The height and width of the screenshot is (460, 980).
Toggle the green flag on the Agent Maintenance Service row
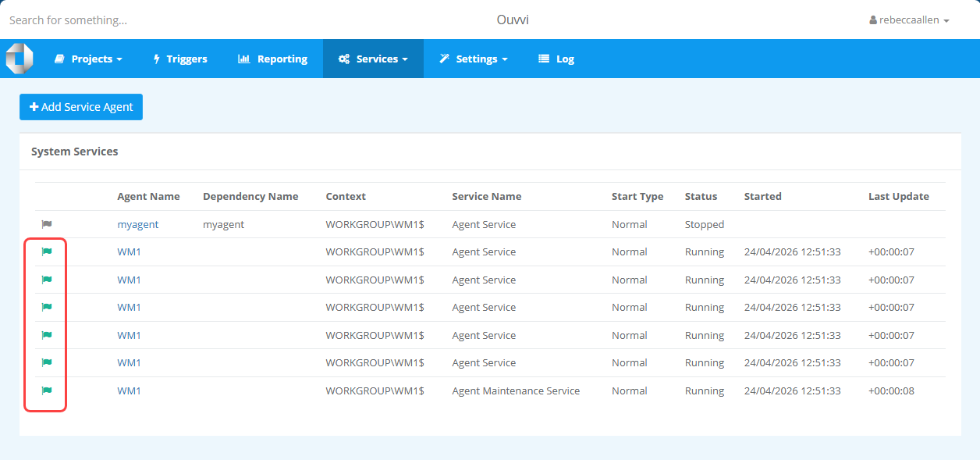45,390
